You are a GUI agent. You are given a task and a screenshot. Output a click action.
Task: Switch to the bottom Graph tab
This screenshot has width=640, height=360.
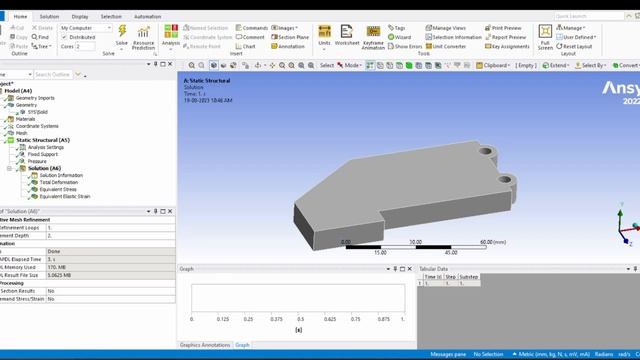(242, 345)
